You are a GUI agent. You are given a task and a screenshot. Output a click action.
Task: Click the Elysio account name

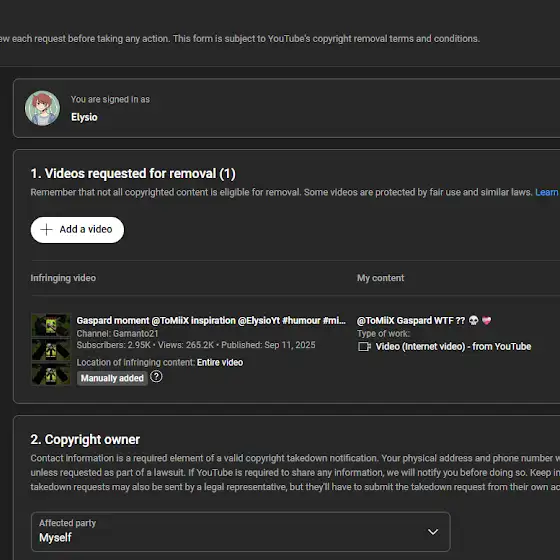pyautogui.click(x=84, y=117)
